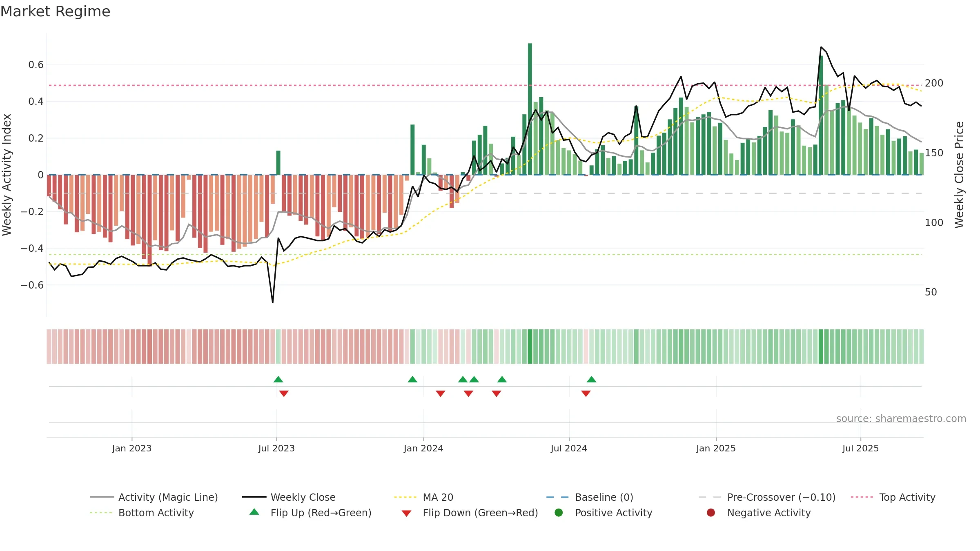Image resolution: width=980 pixels, height=551 pixels.
Task: Click the source: sharemaestro.com text
Action: tap(901, 418)
